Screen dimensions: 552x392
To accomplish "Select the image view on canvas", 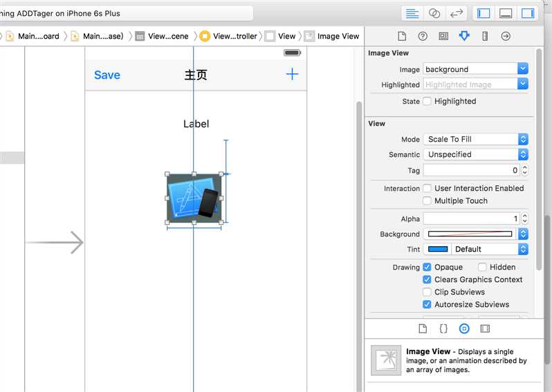I will pyautogui.click(x=194, y=198).
